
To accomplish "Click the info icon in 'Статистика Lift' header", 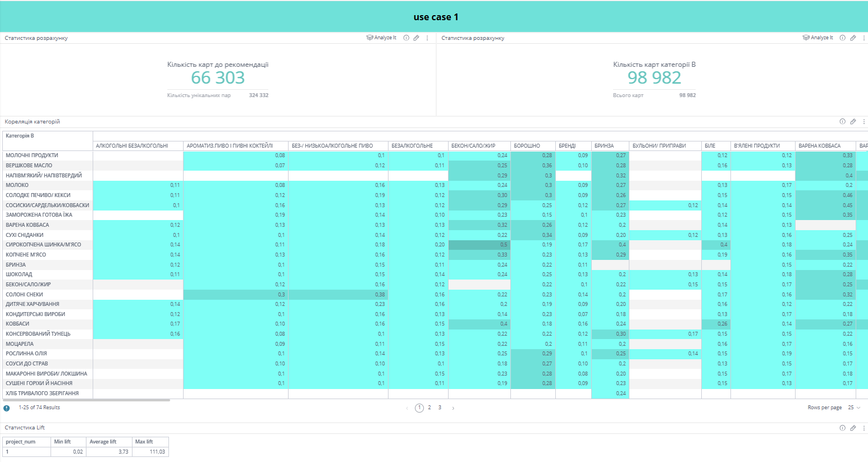I will click(842, 428).
